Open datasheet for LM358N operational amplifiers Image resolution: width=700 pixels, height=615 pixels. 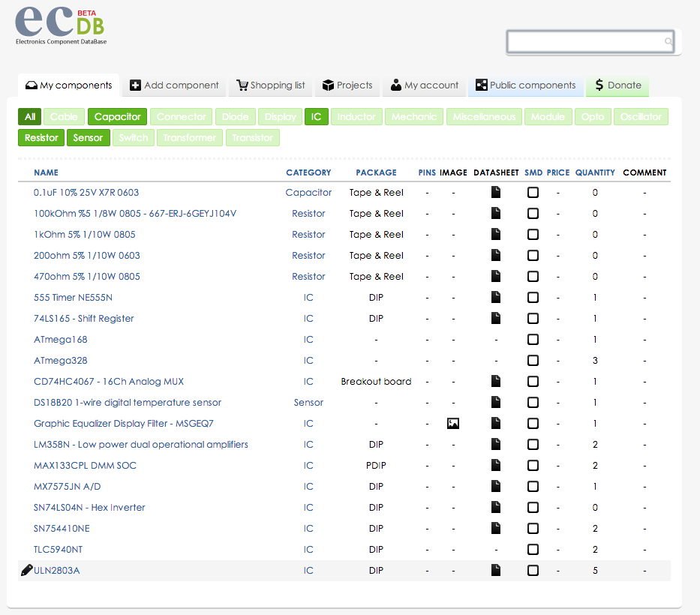495,444
